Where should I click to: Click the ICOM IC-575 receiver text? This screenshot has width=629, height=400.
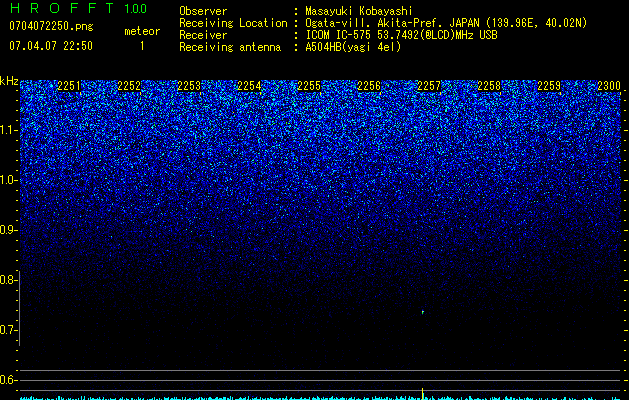pos(401,35)
